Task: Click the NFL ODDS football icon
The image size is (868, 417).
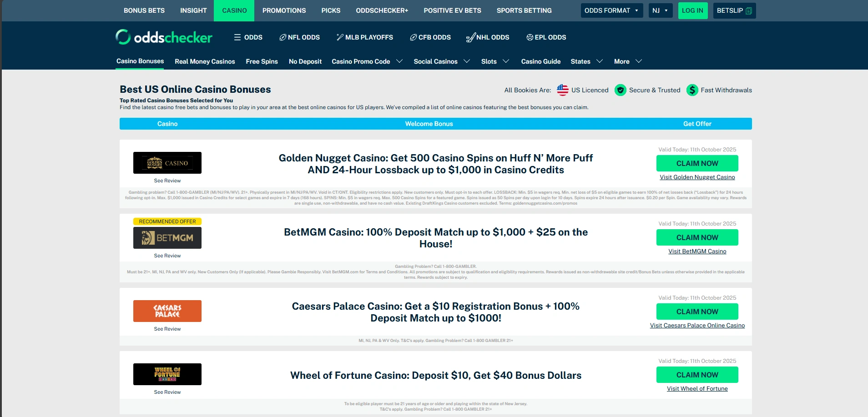Action: click(283, 37)
